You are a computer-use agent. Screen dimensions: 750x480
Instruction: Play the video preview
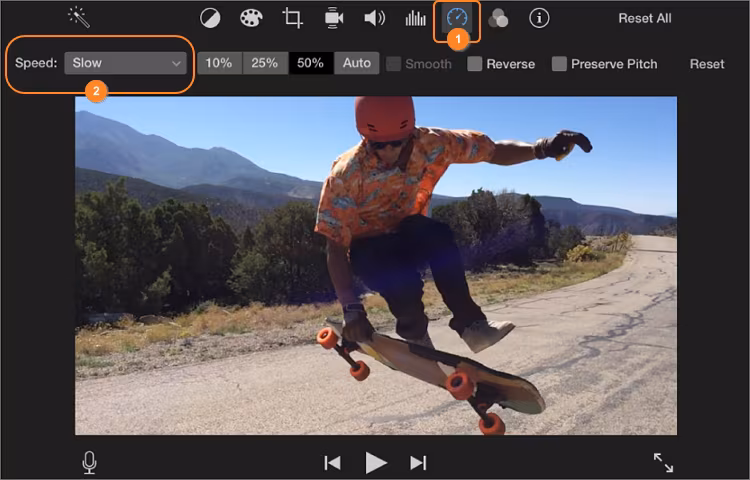tap(375, 463)
